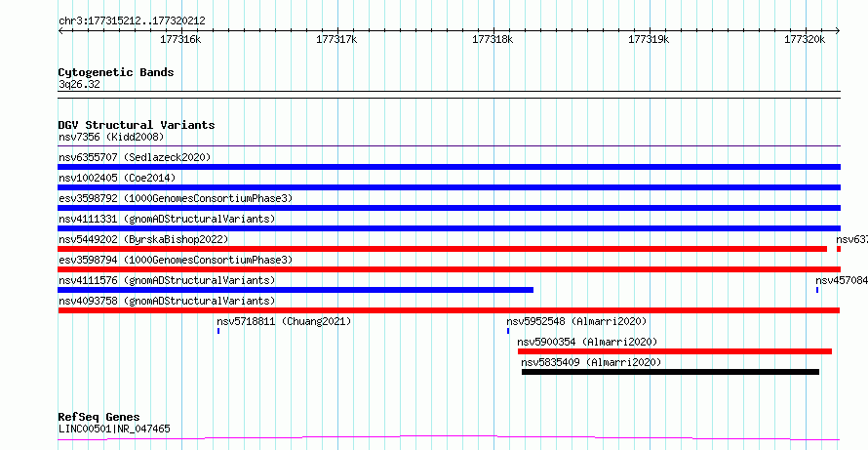Open nsv5835409 (Almarri2020) variant label

(x=591, y=362)
